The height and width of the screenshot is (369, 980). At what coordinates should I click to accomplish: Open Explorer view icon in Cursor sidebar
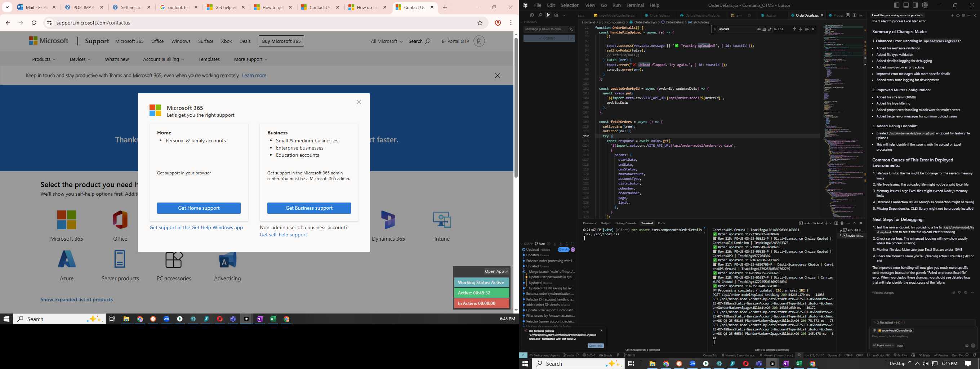coord(532,15)
